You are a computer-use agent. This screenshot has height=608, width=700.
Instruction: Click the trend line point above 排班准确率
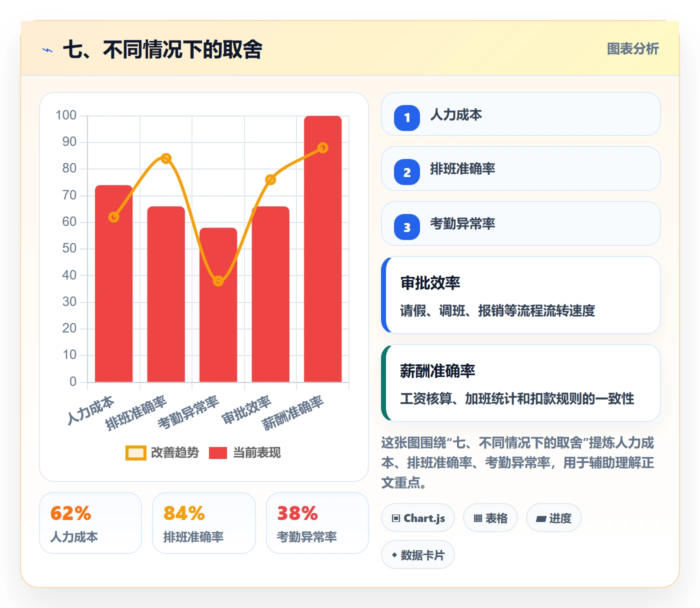click(x=166, y=158)
